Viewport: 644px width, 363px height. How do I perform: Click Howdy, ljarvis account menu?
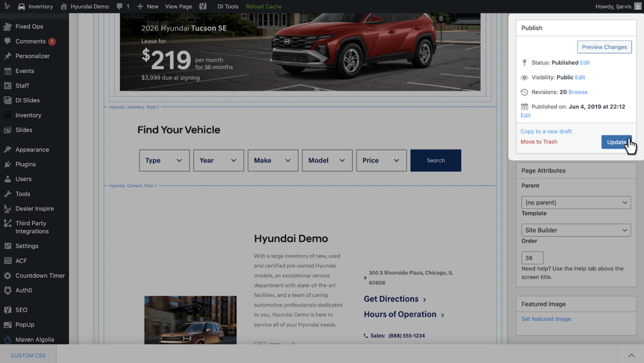[613, 6]
